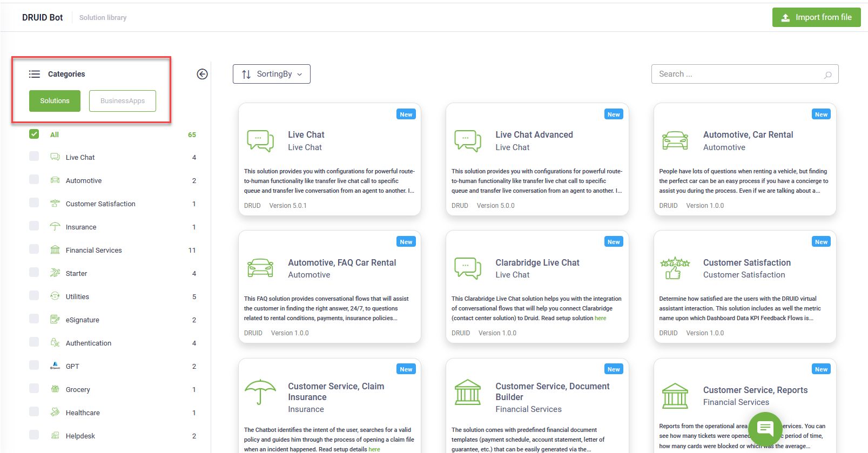Check the Financial Services category checkbox
The width and height of the screenshot is (868, 453).
pyautogui.click(x=34, y=249)
